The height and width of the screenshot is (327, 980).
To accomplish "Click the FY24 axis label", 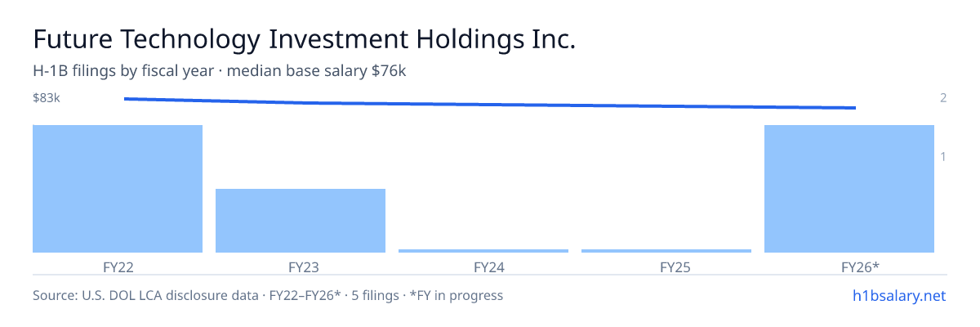I will 483,267.
